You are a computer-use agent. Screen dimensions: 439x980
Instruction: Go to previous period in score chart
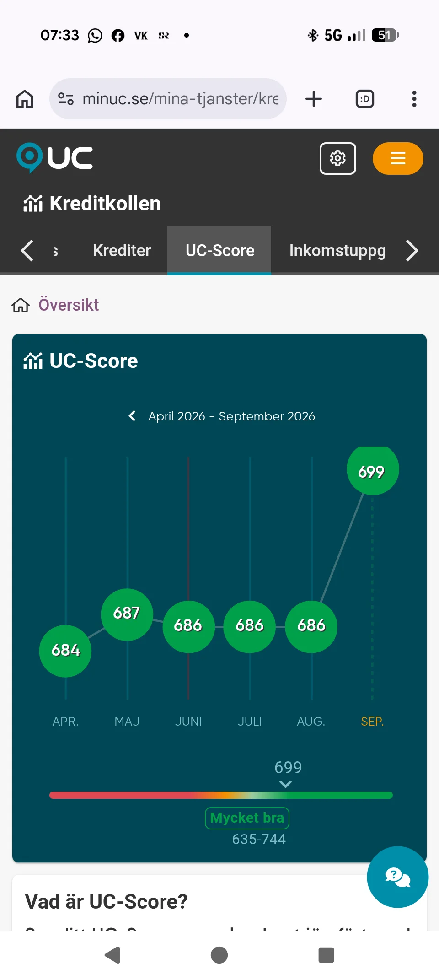click(x=132, y=416)
